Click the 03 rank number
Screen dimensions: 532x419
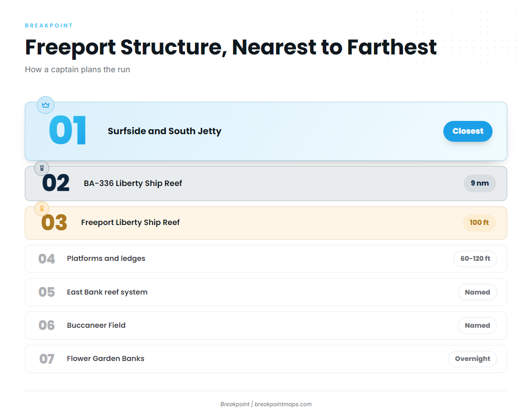coord(54,222)
